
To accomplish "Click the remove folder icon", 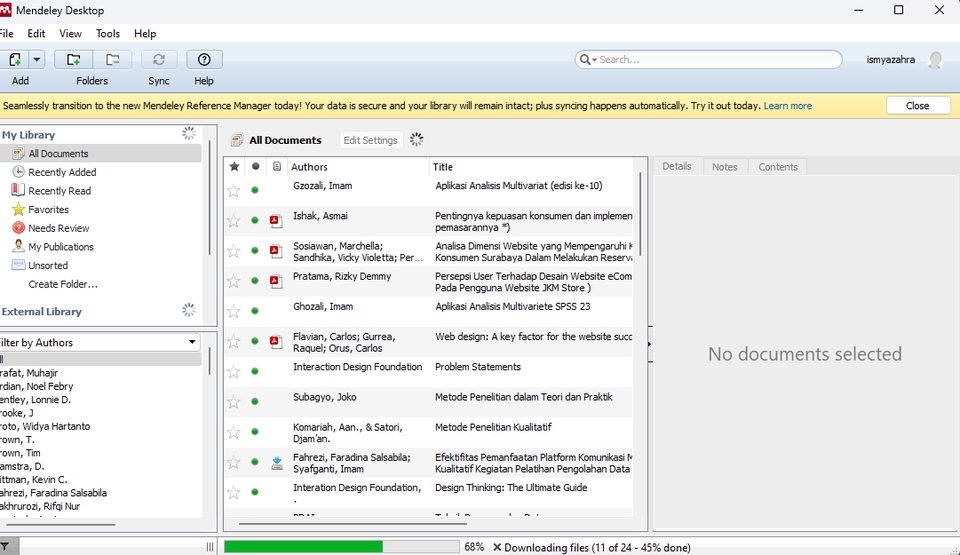I will coord(112,59).
